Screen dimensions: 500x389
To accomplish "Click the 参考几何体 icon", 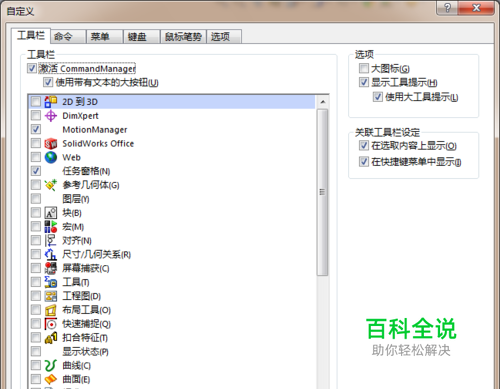I will click(x=51, y=185).
